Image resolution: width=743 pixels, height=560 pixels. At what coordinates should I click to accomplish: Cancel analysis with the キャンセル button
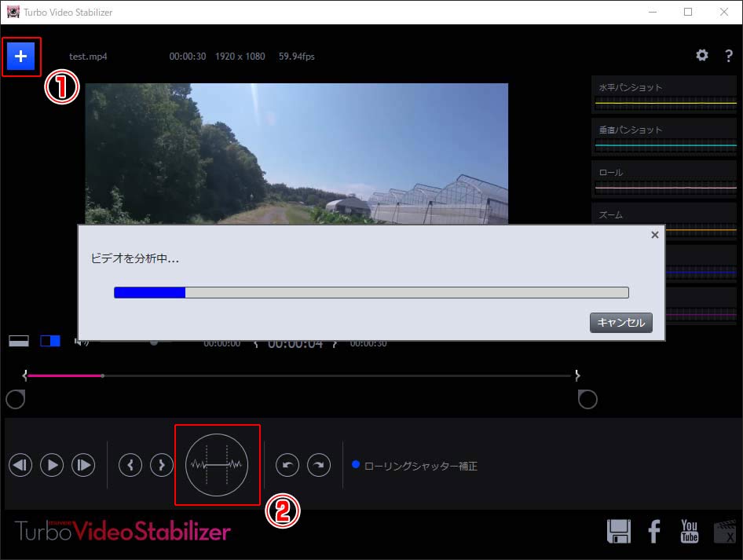point(620,323)
